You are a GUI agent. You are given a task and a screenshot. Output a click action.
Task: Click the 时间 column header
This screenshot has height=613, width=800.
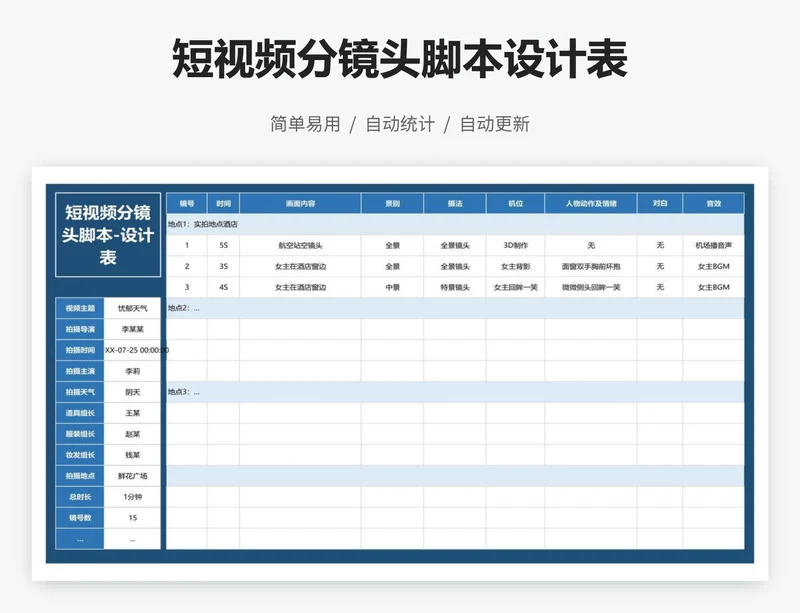(223, 203)
